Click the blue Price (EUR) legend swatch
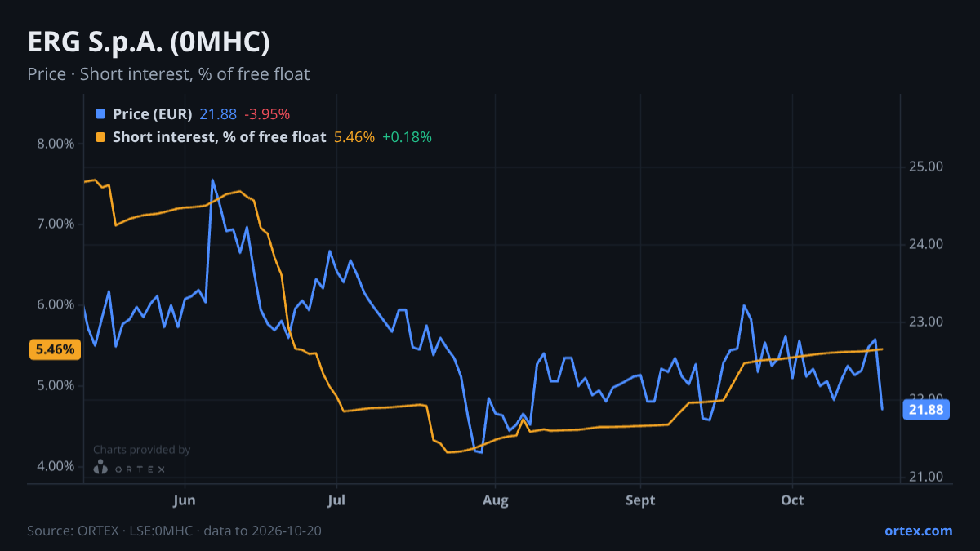Image resolution: width=980 pixels, height=551 pixels. pyautogui.click(x=100, y=114)
